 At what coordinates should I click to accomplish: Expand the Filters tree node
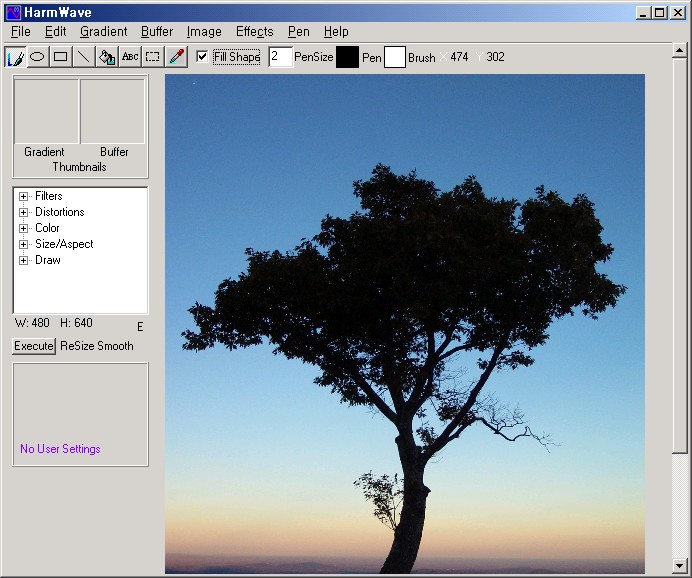click(x=24, y=196)
